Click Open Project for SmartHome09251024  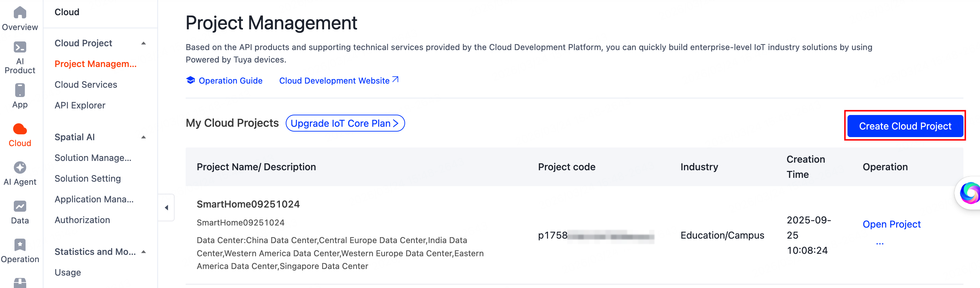click(x=891, y=224)
